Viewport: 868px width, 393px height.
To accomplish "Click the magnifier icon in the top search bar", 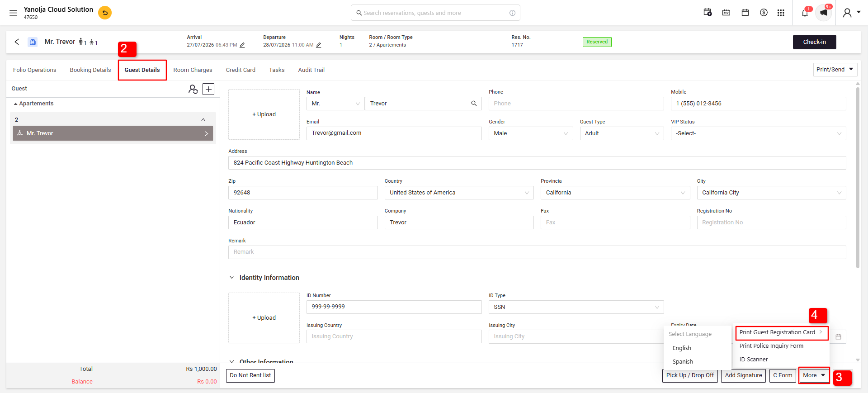I will (359, 13).
